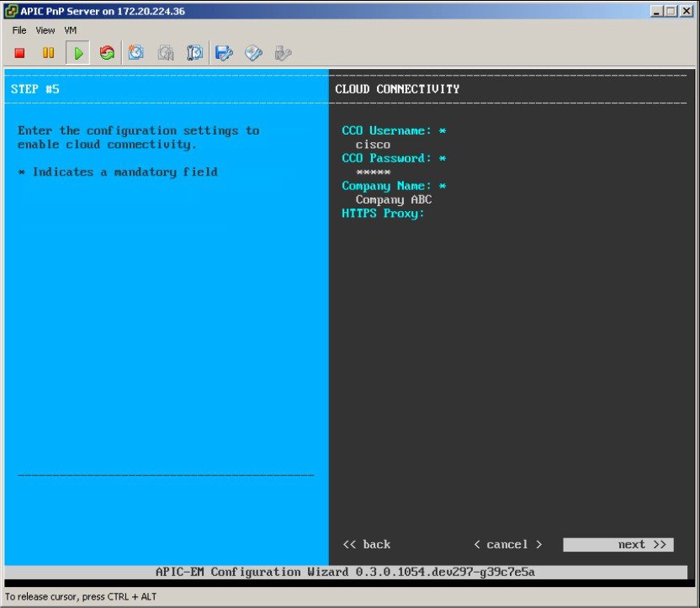This screenshot has width=700, height=608.
Task: Take a snapshot of the virtual machine
Action: point(136,53)
